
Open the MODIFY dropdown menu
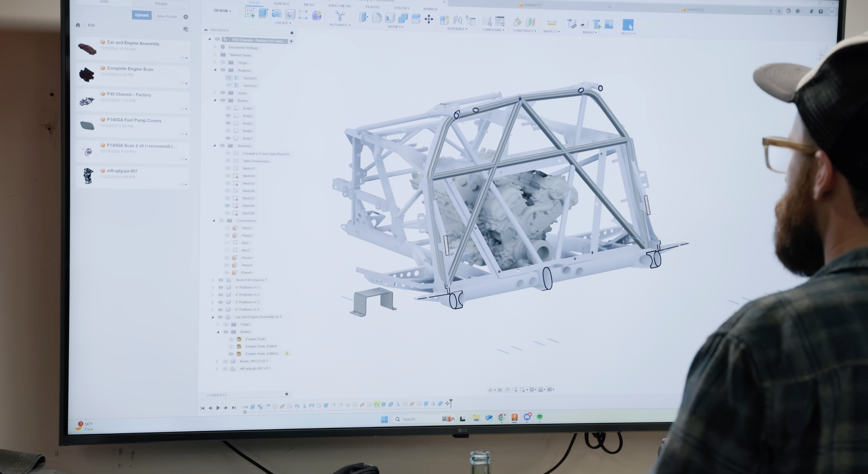coord(395,27)
